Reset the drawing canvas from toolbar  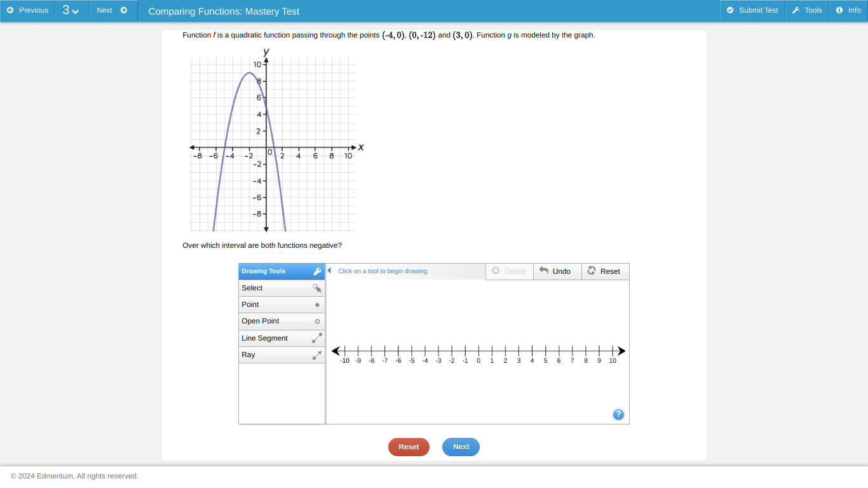pyautogui.click(x=606, y=271)
